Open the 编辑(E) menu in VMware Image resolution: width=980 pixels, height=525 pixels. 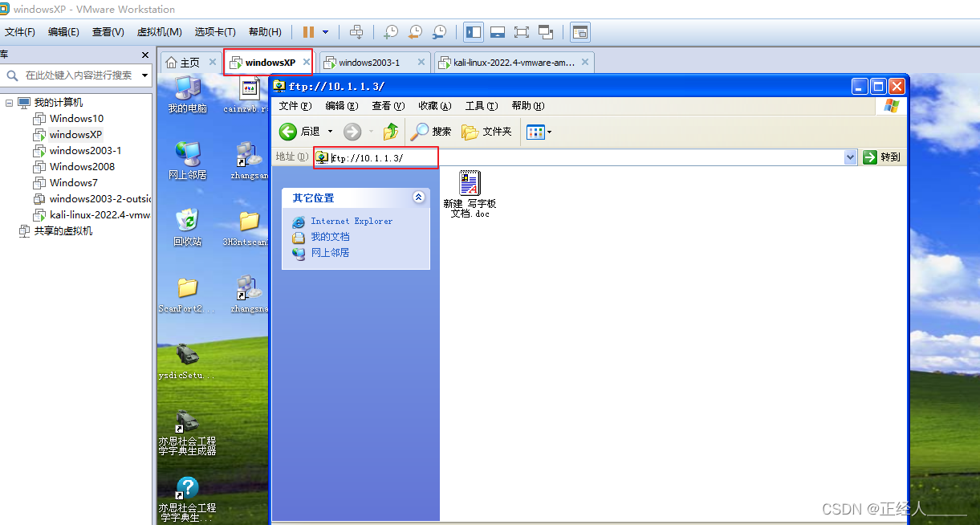point(63,32)
